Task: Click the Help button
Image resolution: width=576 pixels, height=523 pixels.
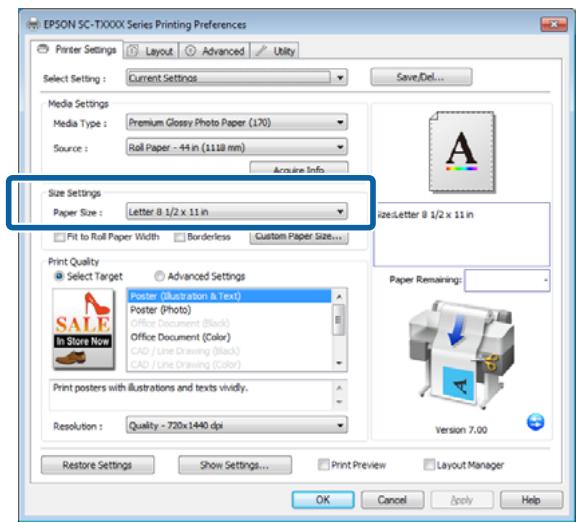Action: 532,500
